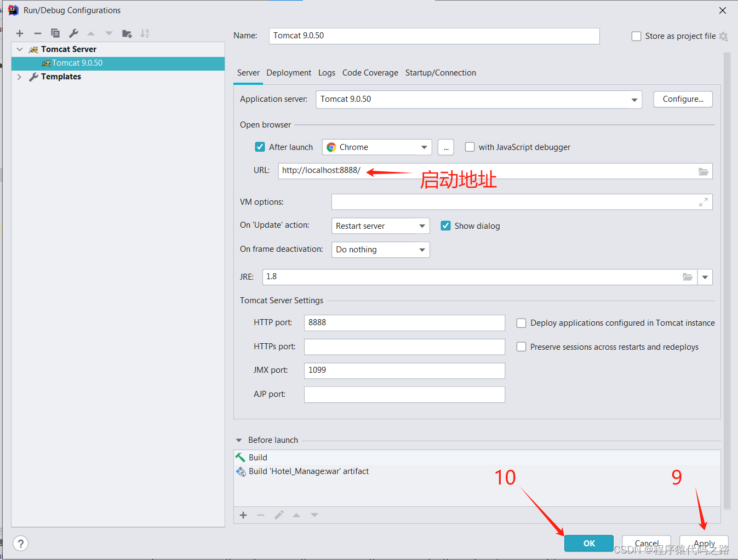The height and width of the screenshot is (560, 738).
Task: Expand the Templates tree node
Action: [x=20, y=77]
